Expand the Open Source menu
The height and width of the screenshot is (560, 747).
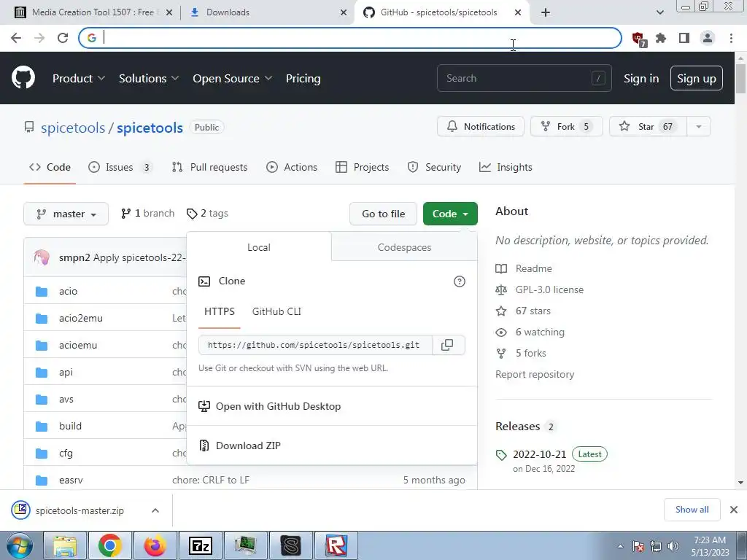(x=233, y=79)
